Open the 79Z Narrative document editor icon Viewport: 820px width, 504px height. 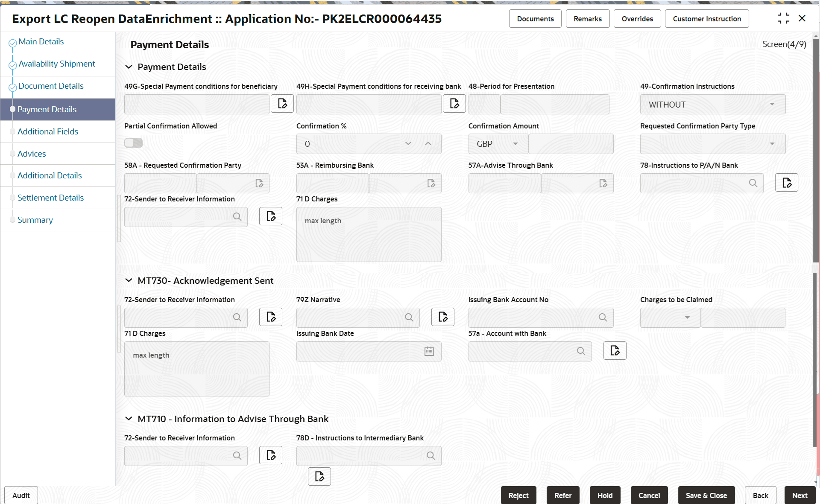click(x=442, y=317)
